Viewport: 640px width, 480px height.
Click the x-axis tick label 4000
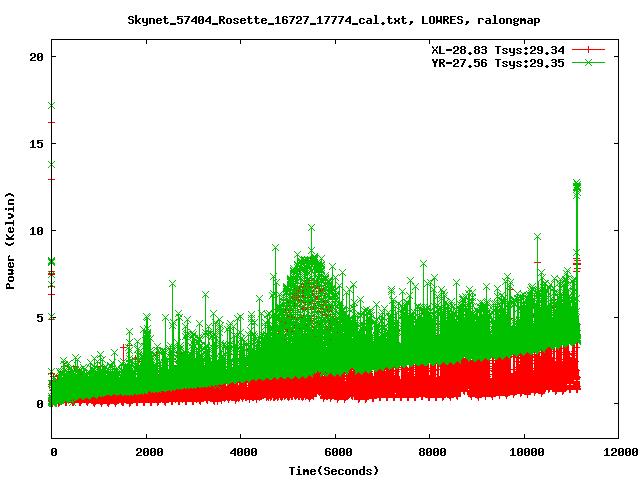coord(244,452)
